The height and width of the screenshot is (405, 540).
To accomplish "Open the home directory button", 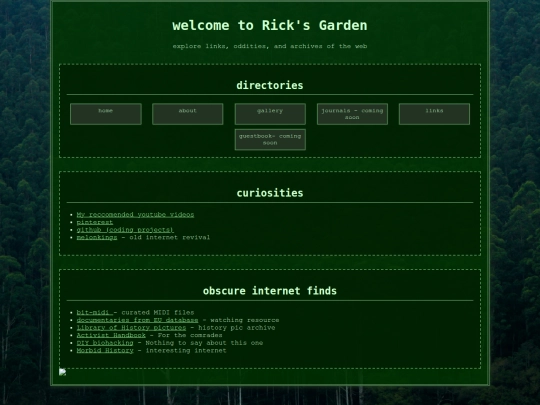I will coord(106,114).
